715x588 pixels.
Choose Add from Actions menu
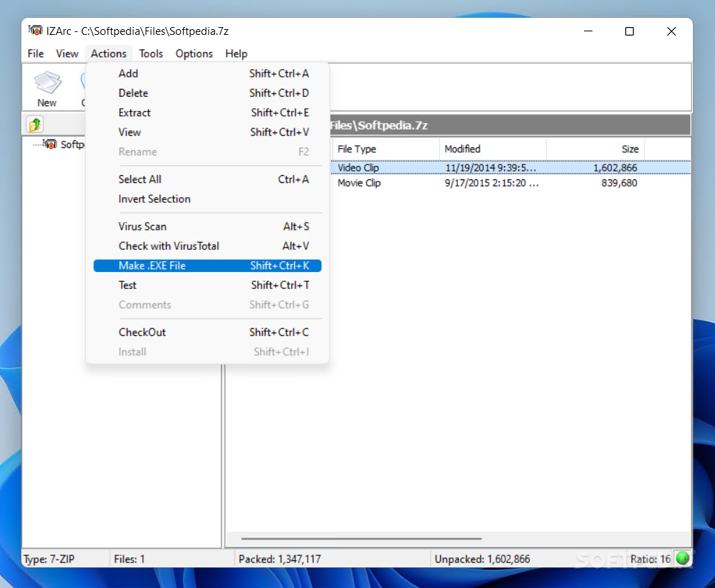point(207,73)
